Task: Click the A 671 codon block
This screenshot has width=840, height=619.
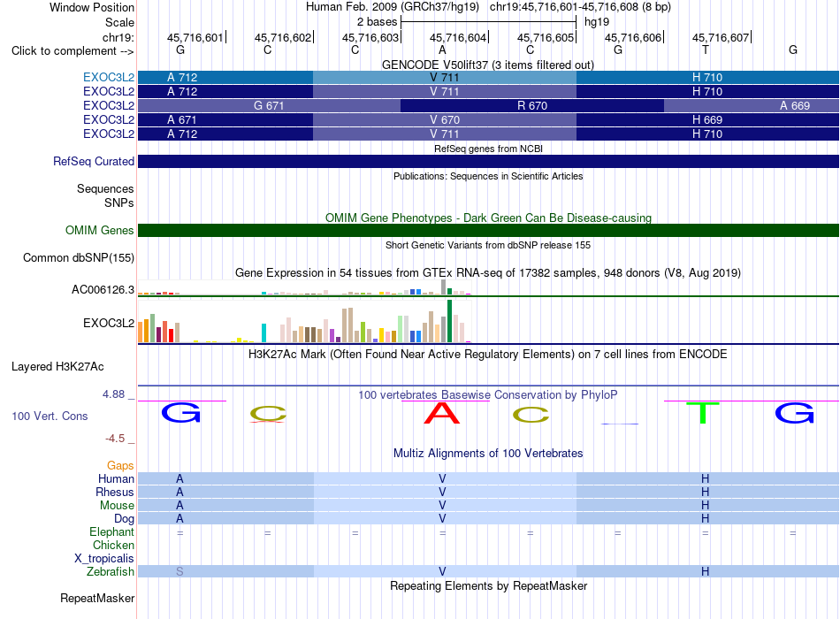Action: (225, 119)
